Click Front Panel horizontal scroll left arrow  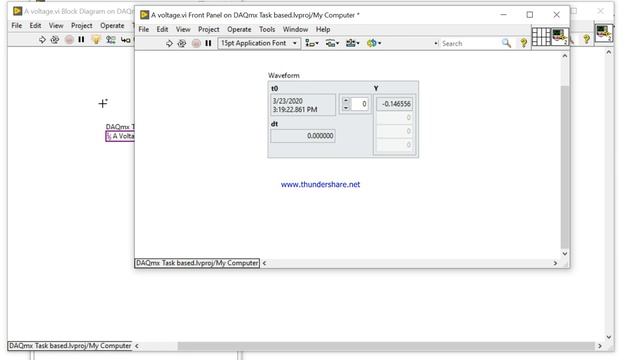(264, 263)
